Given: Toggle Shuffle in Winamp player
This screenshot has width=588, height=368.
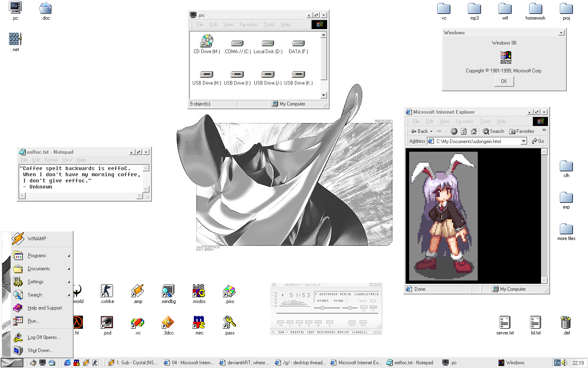Looking at the screenshot, I should click(352, 323).
